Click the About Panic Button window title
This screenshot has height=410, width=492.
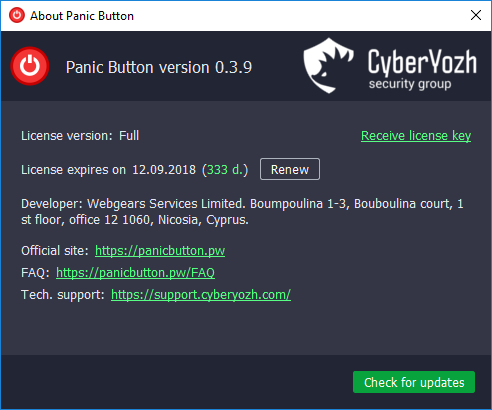tap(82, 16)
